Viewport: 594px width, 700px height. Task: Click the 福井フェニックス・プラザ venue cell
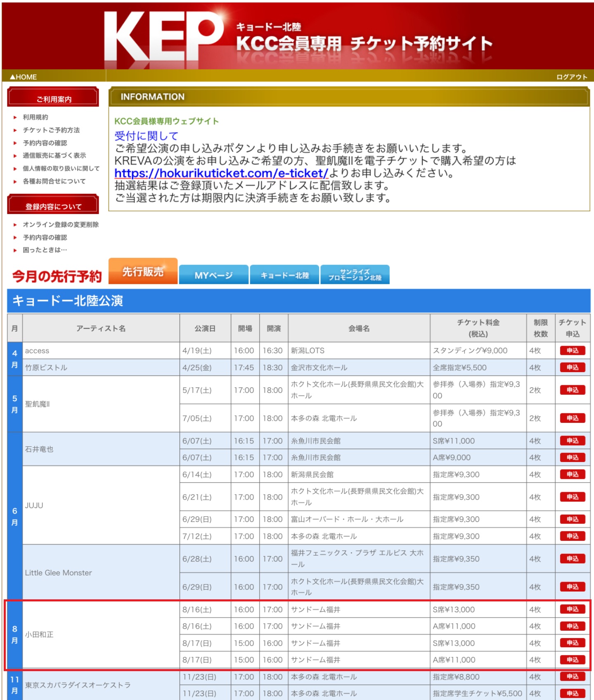(x=359, y=559)
